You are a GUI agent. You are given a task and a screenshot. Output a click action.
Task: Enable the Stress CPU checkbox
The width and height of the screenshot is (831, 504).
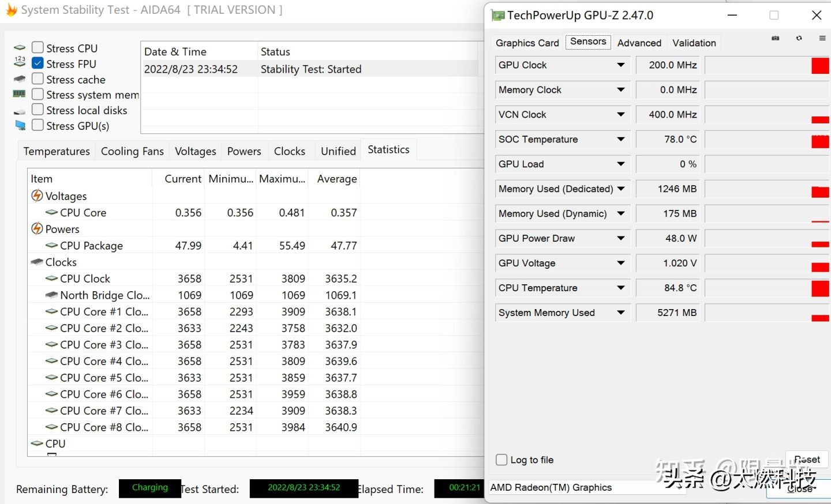[x=38, y=47]
